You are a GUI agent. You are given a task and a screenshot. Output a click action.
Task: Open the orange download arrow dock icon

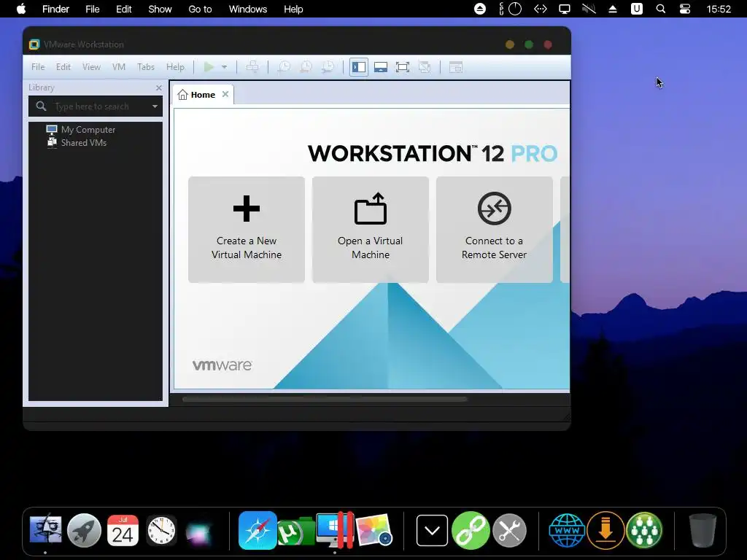coord(605,530)
